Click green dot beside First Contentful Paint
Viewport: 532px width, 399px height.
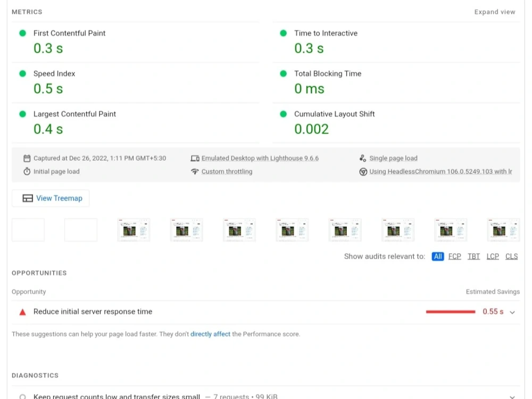point(23,33)
